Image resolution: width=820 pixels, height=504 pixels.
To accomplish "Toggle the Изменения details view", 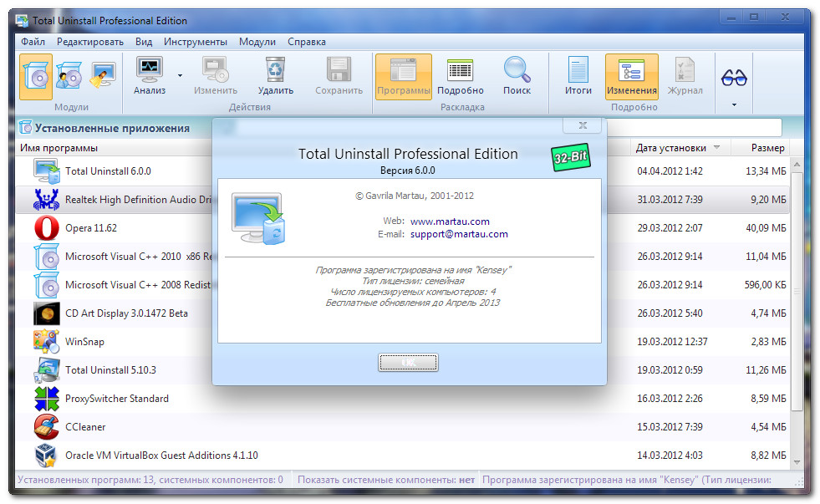I will pyautogui.click(x=632, y=76).
